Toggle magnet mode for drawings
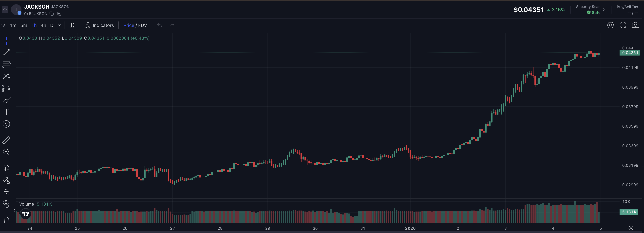Viewport: 644px width, 233px height. [x=6, y=168]
